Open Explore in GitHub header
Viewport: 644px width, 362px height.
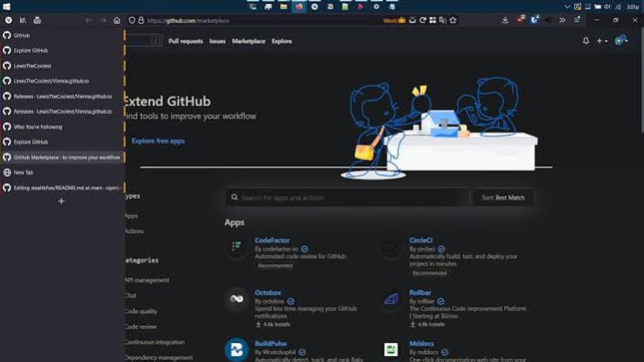click(x=282, y=41)
